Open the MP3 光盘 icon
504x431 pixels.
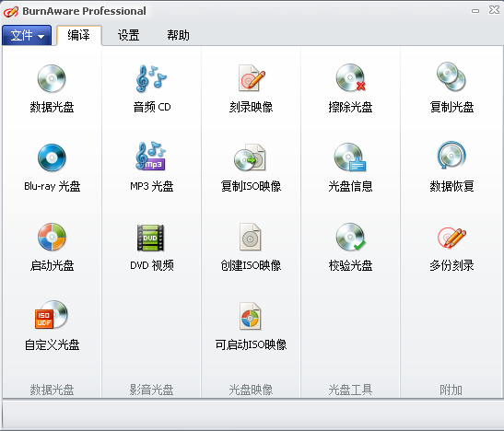151,156
